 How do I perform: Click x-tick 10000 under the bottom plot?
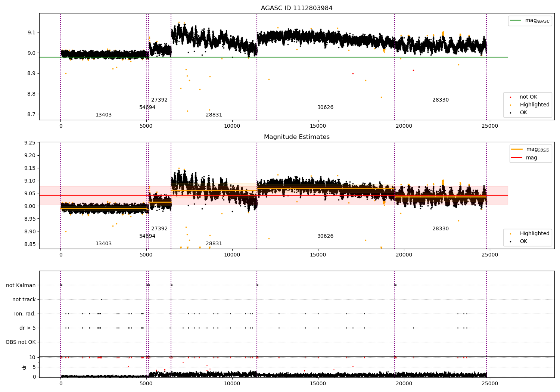pyautogui.click(x=232, y=384)
